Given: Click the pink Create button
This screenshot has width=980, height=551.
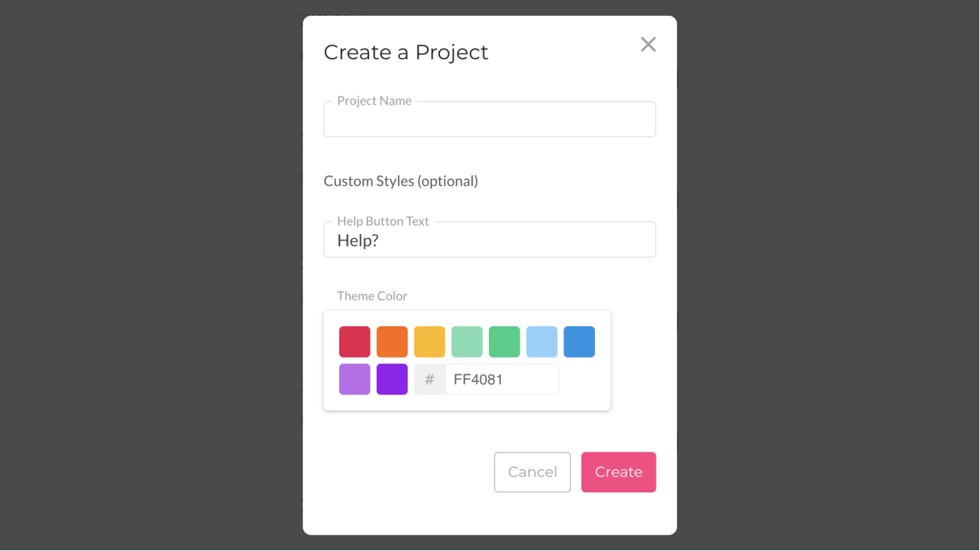Looking at the screenshot, I should click(x=618, y=472).
